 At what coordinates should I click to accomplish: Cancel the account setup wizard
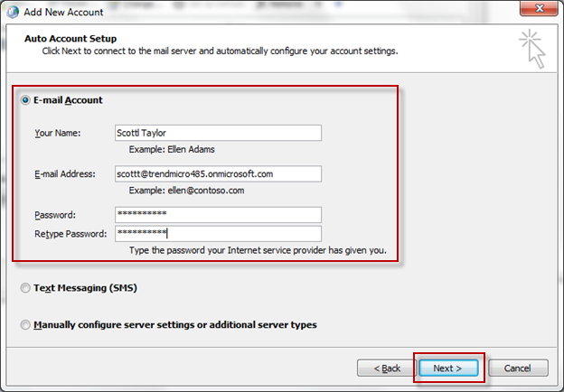(517, 369)
